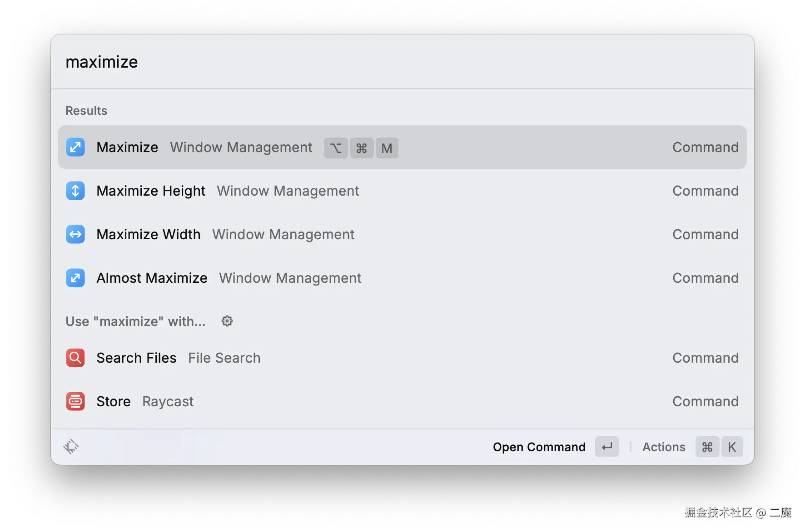Click the Almost Maximize icon
The image size is (805, 532).
(75, 278)
